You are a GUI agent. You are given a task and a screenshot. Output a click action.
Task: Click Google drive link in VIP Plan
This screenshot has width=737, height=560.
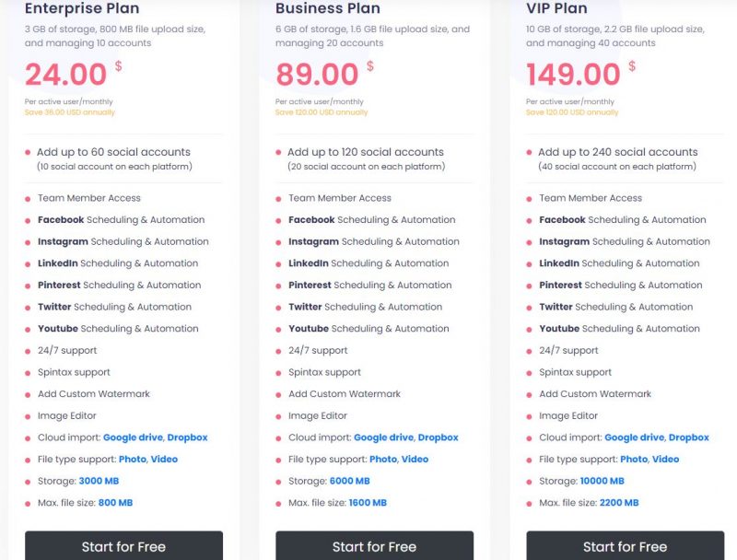coord(635,437)
